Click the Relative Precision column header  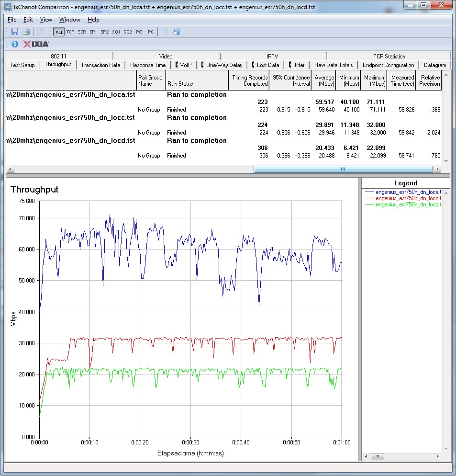429,80
